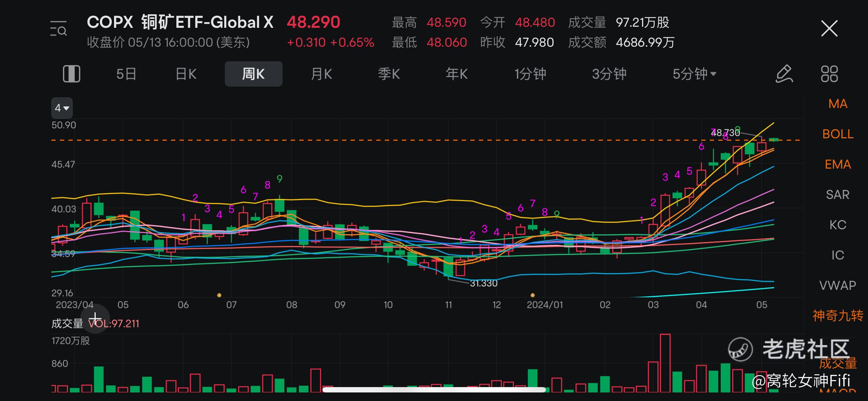Switch to the 3分钟 chart tab

click(609, 74)
